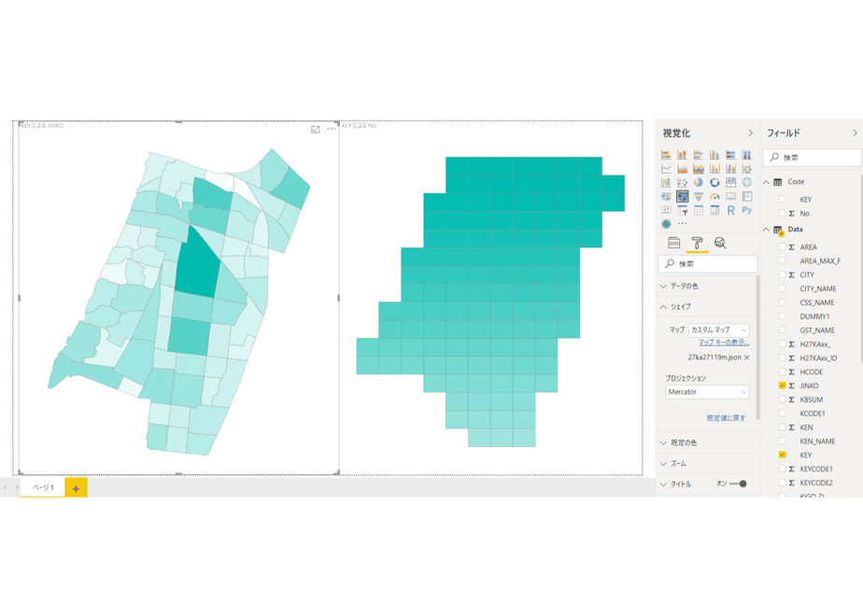Collapse the Data table in Fields
This screenshot has height=616, width=863.
767,230
